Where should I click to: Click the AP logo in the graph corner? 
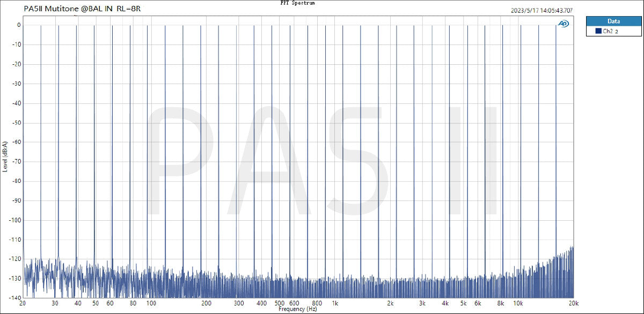pos(563,24)
